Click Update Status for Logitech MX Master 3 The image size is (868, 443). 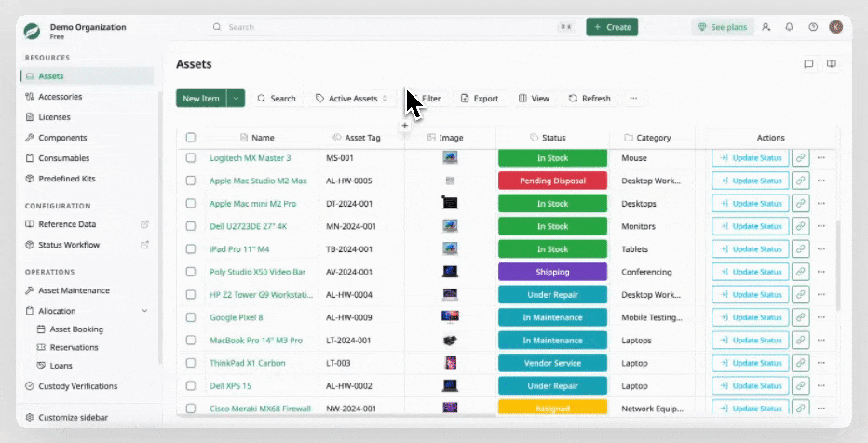point(751,157)
